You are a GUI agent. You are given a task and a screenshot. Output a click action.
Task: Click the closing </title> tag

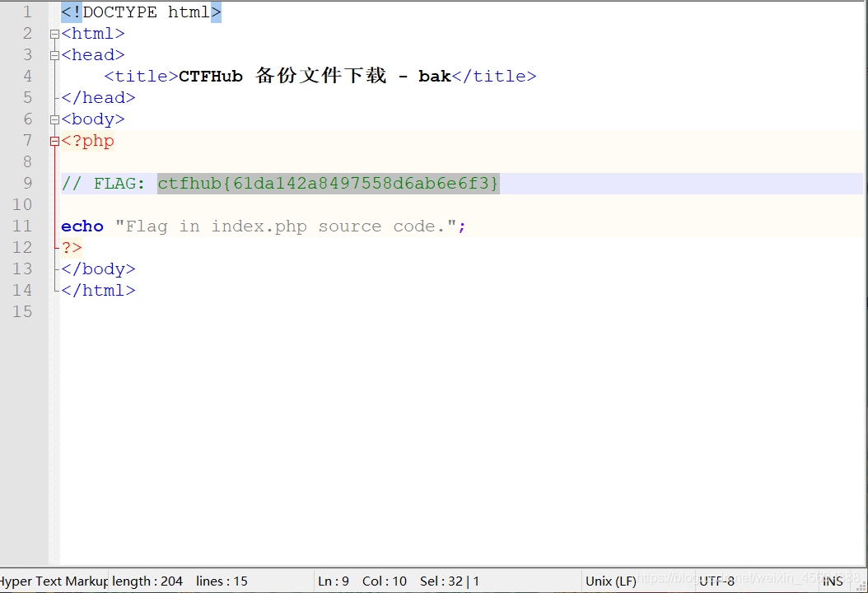494,77
